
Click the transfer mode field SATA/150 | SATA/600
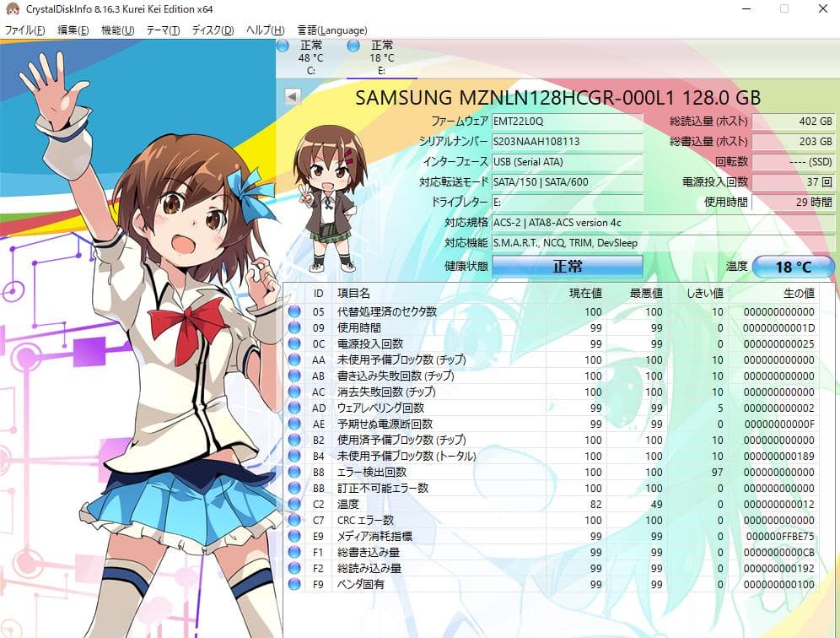(x=568, y=182)
